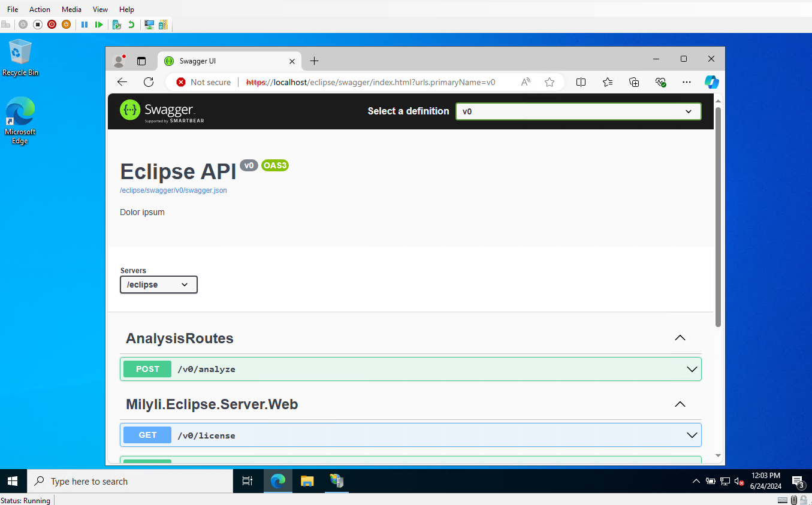Image resolution: width=812 pixels, height=505 pixels.
Task: Add this page to favorites star
Action: 550,82
